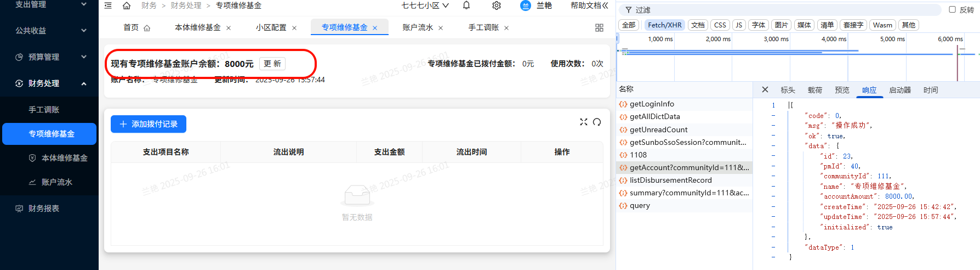The image size is (980, 270).
Task: Open 启动器 tab in request details
Action: [x=899, y=90]
